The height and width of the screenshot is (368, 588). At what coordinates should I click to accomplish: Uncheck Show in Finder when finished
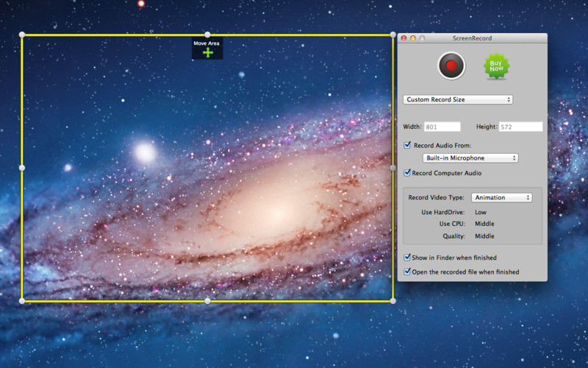pos(407,258)
